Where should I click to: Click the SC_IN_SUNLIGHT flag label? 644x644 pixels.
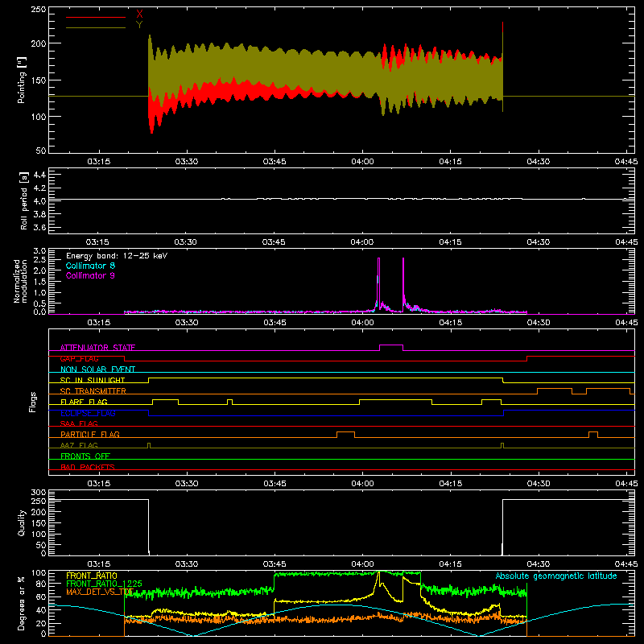(x=92, y=380)
